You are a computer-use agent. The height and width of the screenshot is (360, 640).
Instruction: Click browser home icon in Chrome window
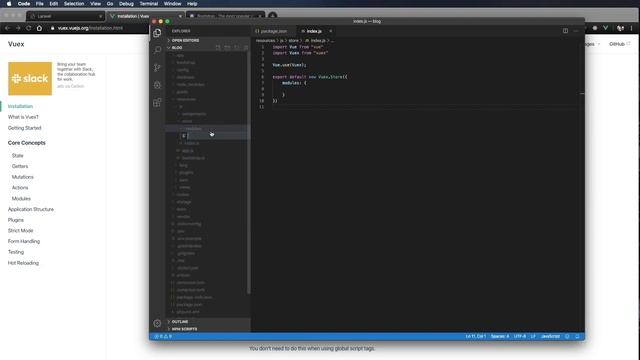click(x=39, y=28)
